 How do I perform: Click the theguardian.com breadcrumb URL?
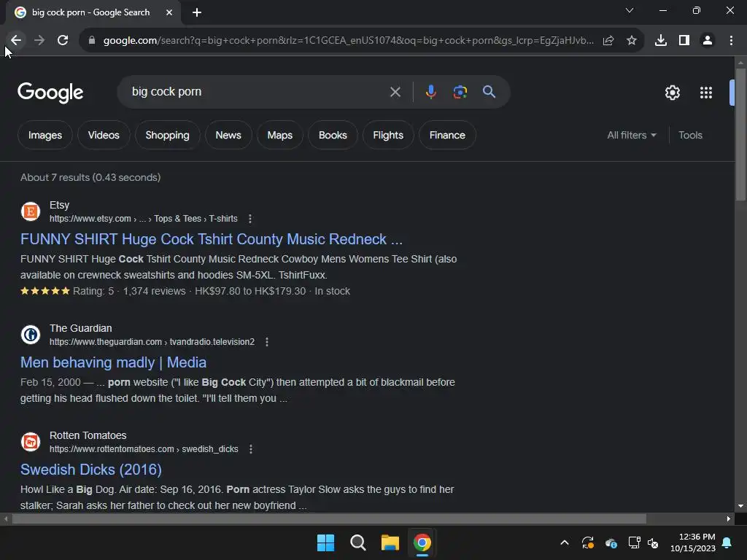coord(152,342)
